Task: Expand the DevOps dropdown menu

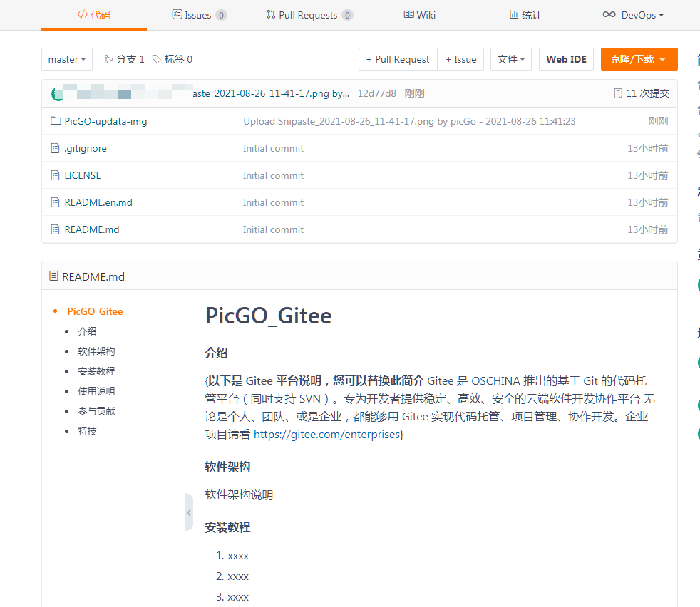Action: pyautogui.click(x=633, y=15)
